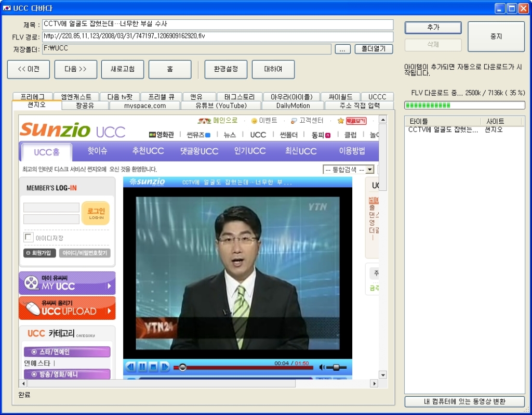Click 내 컴퓨터에 있는 동영상 변환 button
532x415 pixels.
[464, 401]
